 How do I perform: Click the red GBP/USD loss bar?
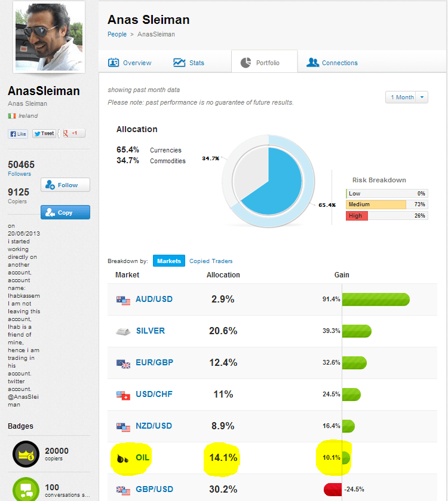333,489
